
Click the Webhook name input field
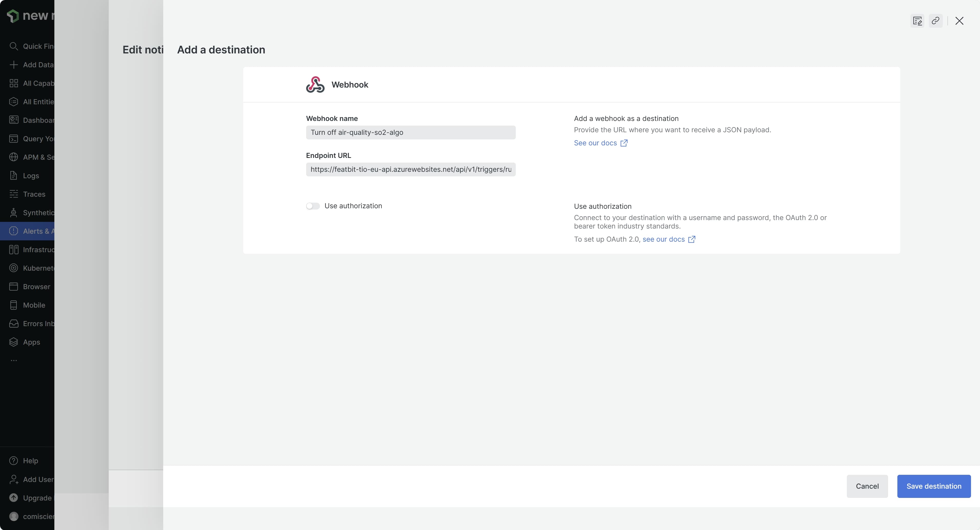click(x=411, y=132)
